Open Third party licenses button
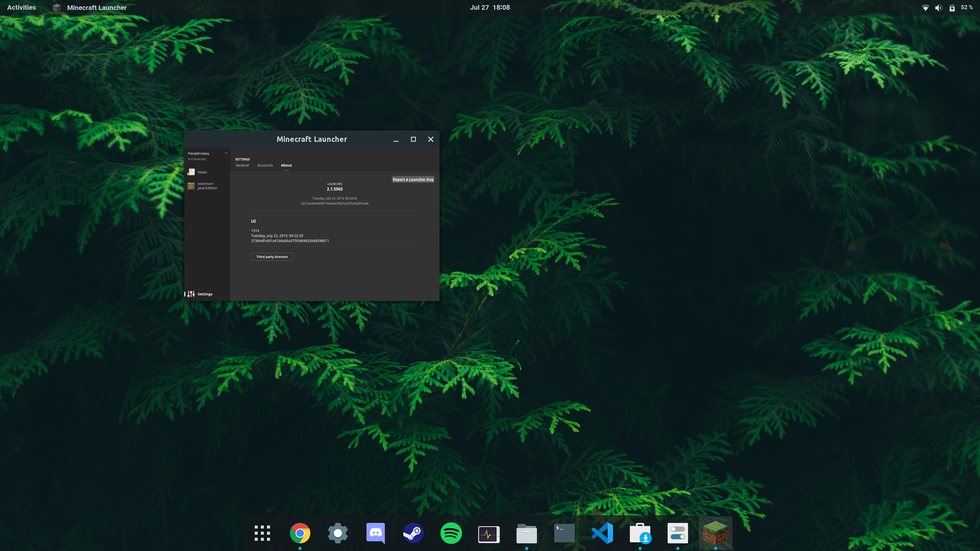Viewport: 980px width, 551px height. pyautogui.click(x=272, y=257)
